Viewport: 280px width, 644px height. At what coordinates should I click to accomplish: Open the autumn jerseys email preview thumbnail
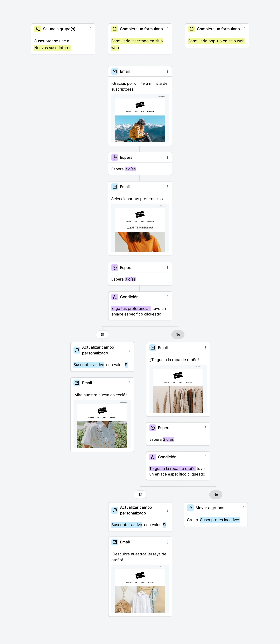140,589
